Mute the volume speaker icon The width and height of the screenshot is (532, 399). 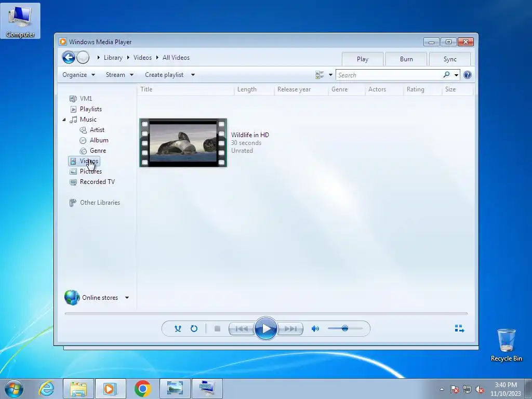coord(315,328)
